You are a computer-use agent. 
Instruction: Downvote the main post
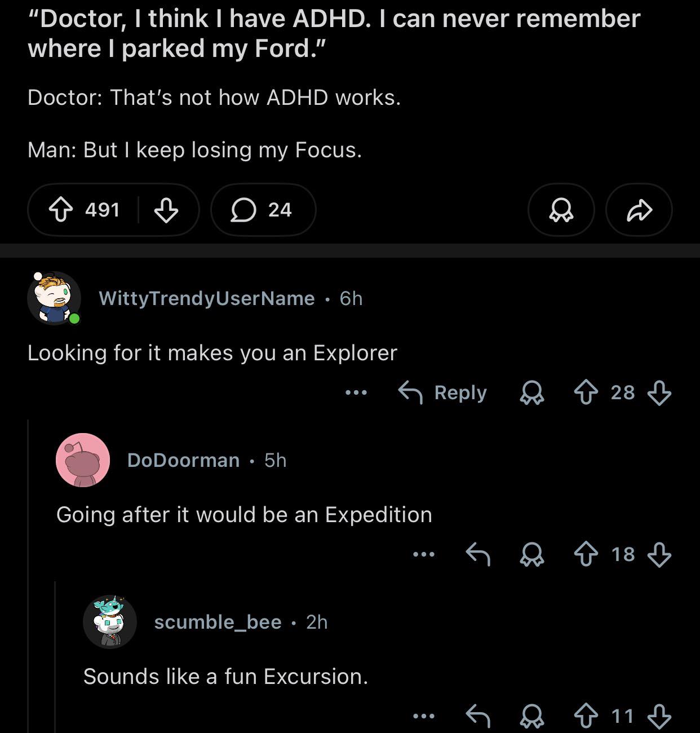coord(166,210)
